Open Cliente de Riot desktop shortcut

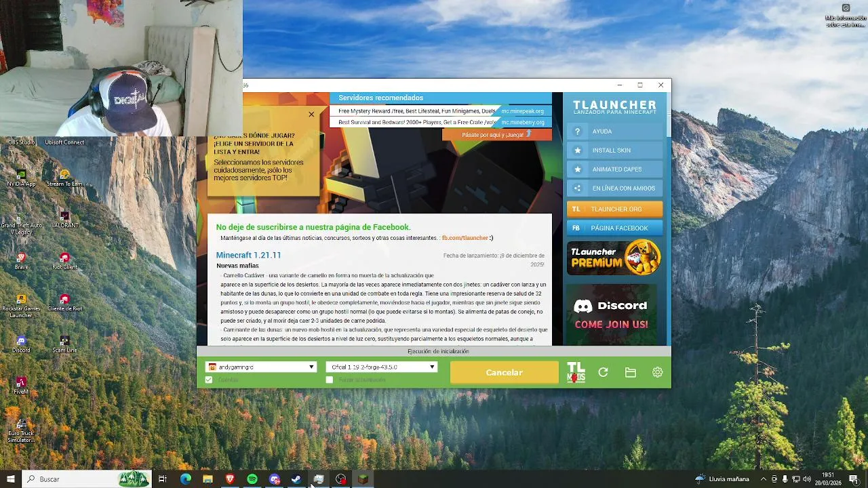tap(64, 302)
